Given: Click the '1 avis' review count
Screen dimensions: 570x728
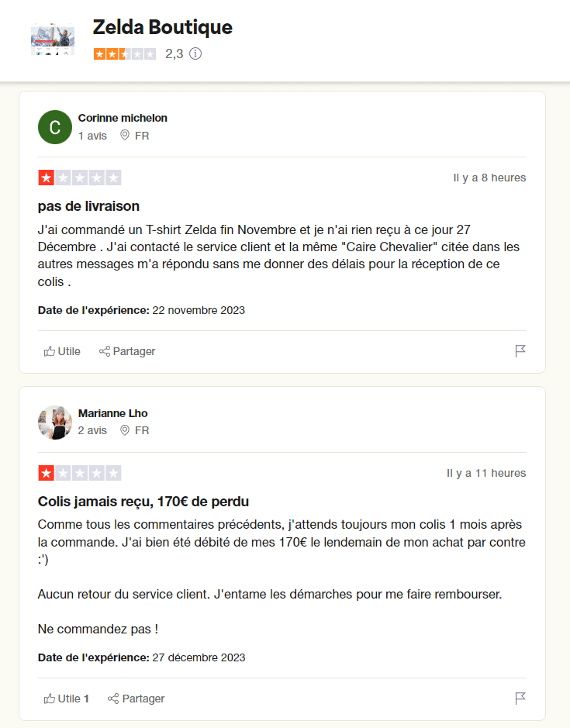Looking at the screenshot, I should click(x=92, y=136).
